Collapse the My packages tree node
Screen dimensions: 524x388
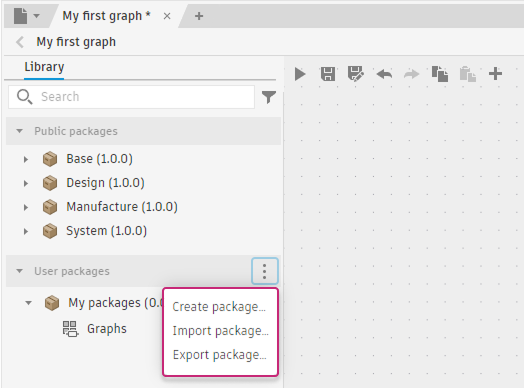coord(28,303)
